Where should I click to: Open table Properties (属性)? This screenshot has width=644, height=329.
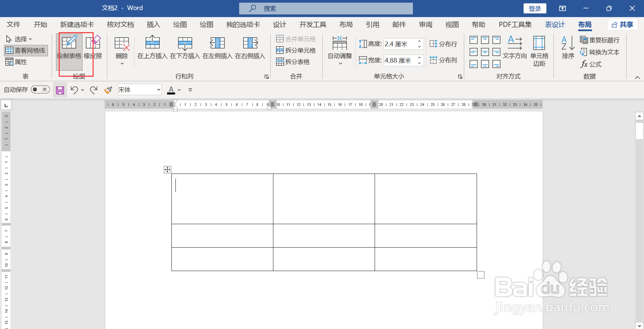tap(16, 62)
